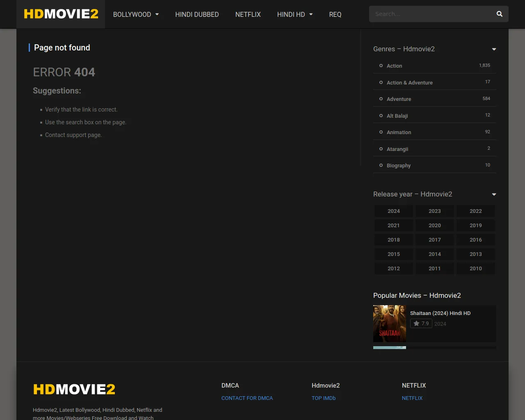
Task: Select the 2023 release year button
Action: point(434,211)
